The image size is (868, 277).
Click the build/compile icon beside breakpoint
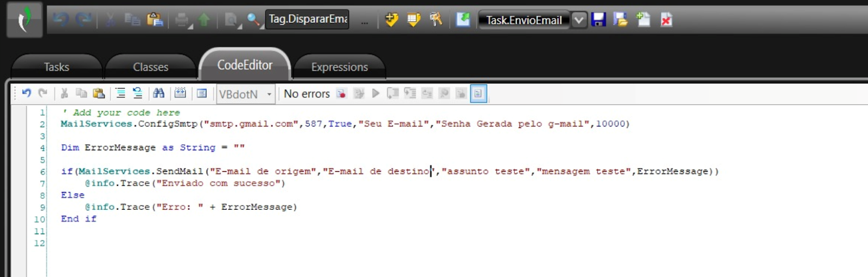coord(359,93)
